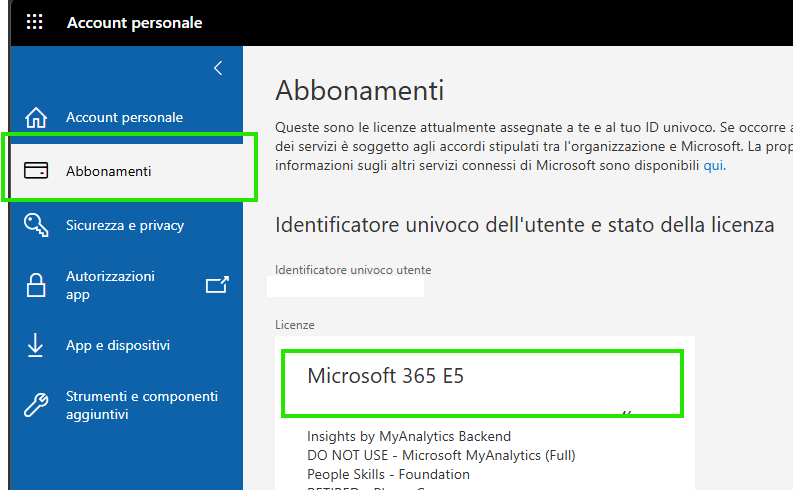Open the app launcher grid icon
793x490 pixels.
tap(34, 22)
